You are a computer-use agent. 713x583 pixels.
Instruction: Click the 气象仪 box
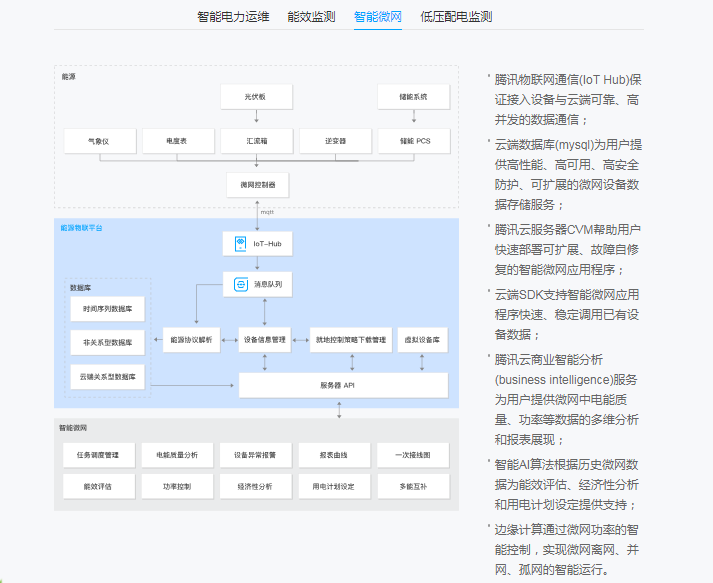point(100,141)
